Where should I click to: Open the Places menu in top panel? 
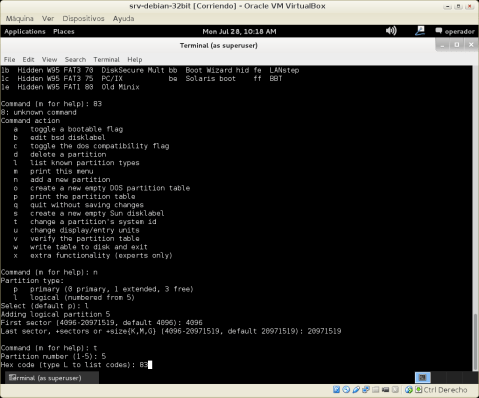[64, 31]
